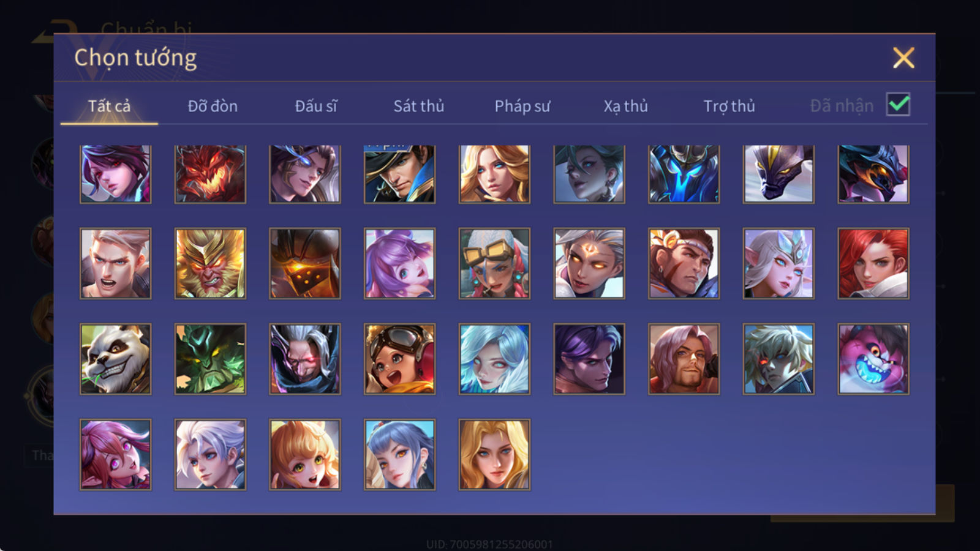Open the Trợ thủ tab
The image size is (980, 551).
coord(729,106)
